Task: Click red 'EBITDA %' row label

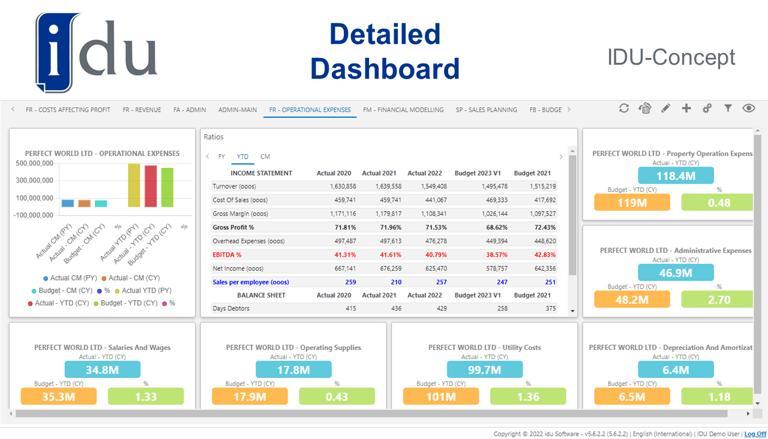Action: pos(227,255)
